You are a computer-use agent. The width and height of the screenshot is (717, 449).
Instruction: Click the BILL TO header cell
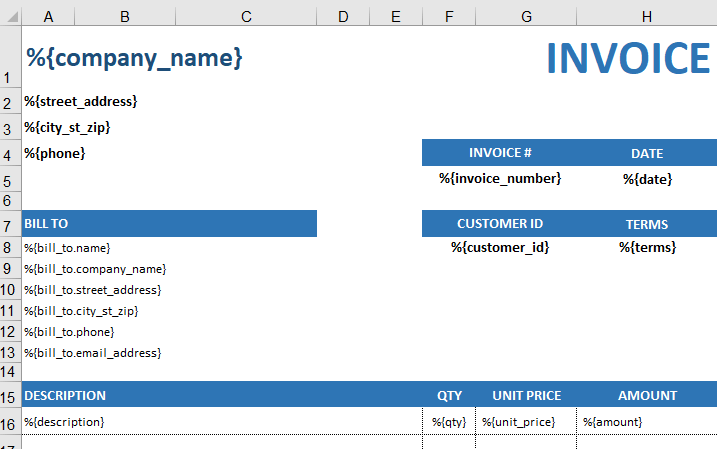tap(169, 224)
